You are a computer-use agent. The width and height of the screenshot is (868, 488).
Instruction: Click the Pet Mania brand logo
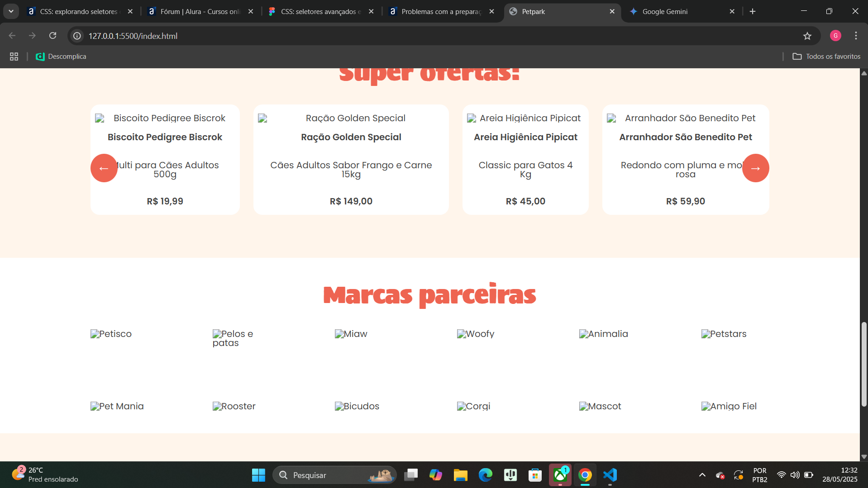pos(117,406)
